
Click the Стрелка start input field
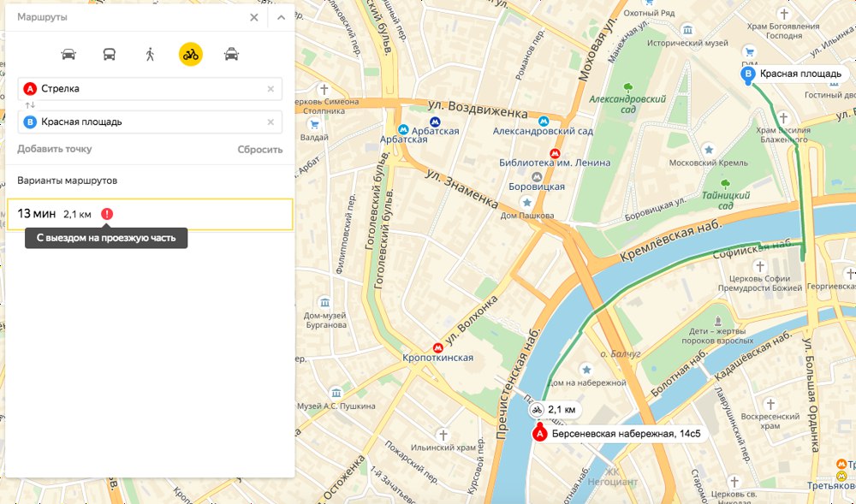click(x=150, y=89)
